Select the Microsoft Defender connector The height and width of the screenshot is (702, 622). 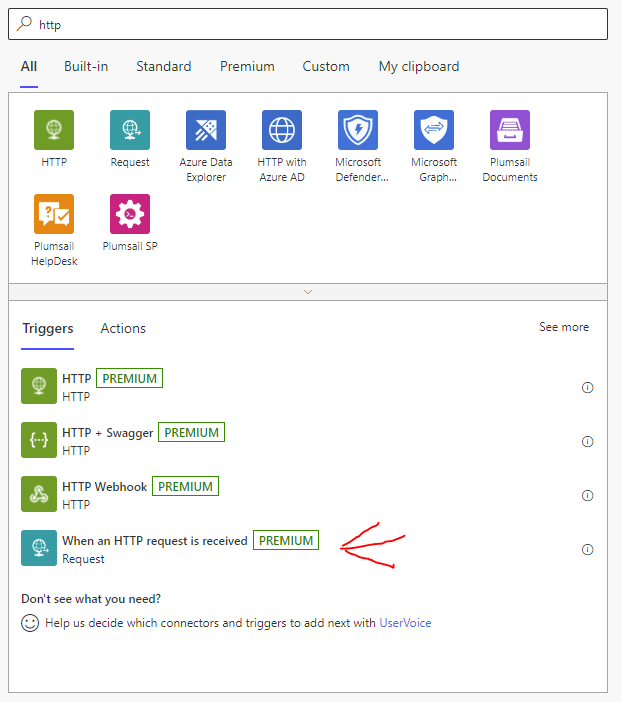[358, 130]
